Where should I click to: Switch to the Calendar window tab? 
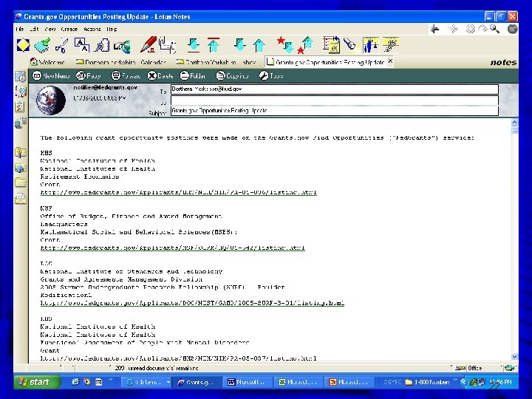coord(120,62)
